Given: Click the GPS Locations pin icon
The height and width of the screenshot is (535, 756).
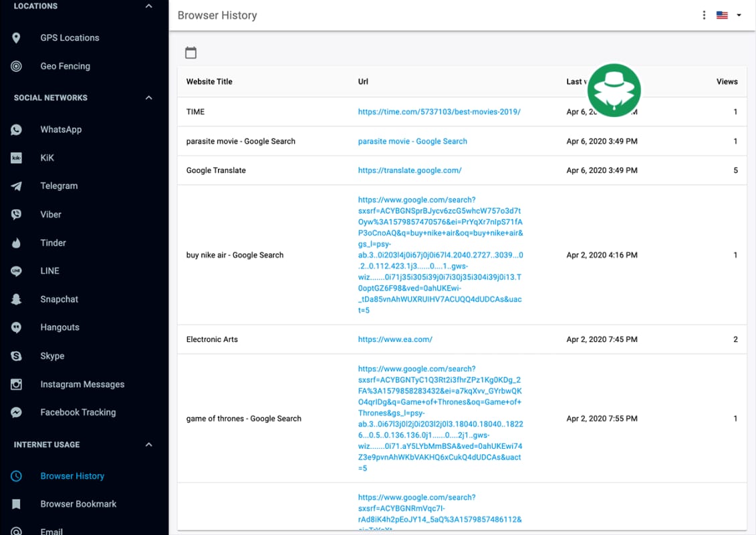Looking at the screenshot, I should 16,37.
